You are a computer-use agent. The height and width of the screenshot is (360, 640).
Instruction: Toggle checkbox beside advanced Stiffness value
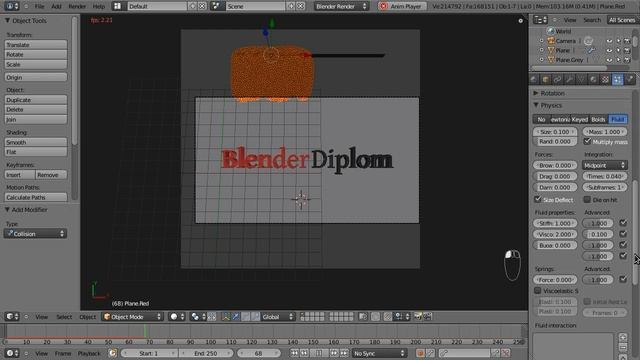point(623,223)
